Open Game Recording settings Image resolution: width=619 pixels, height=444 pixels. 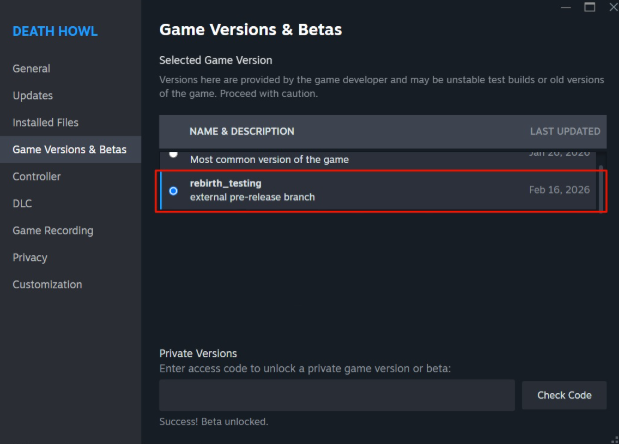point(53,231)
